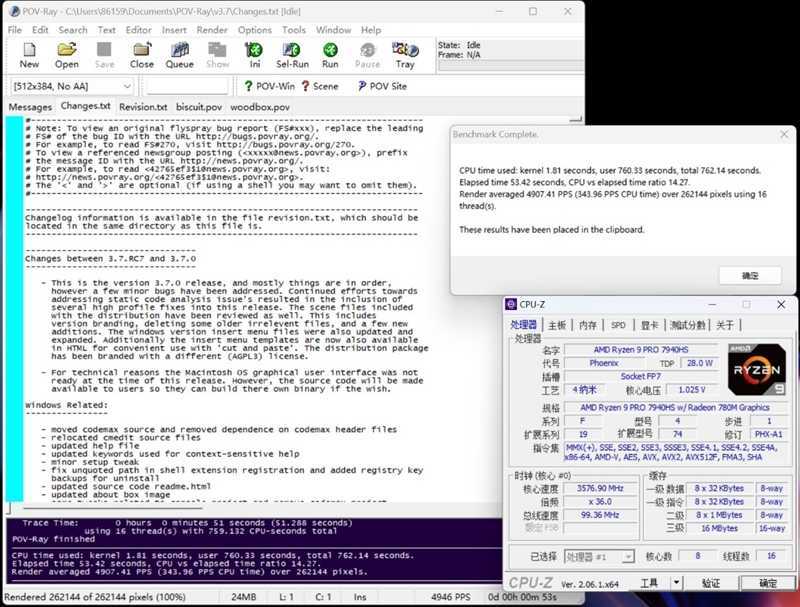Open the render Queue toolbar icon

[179, 55]
